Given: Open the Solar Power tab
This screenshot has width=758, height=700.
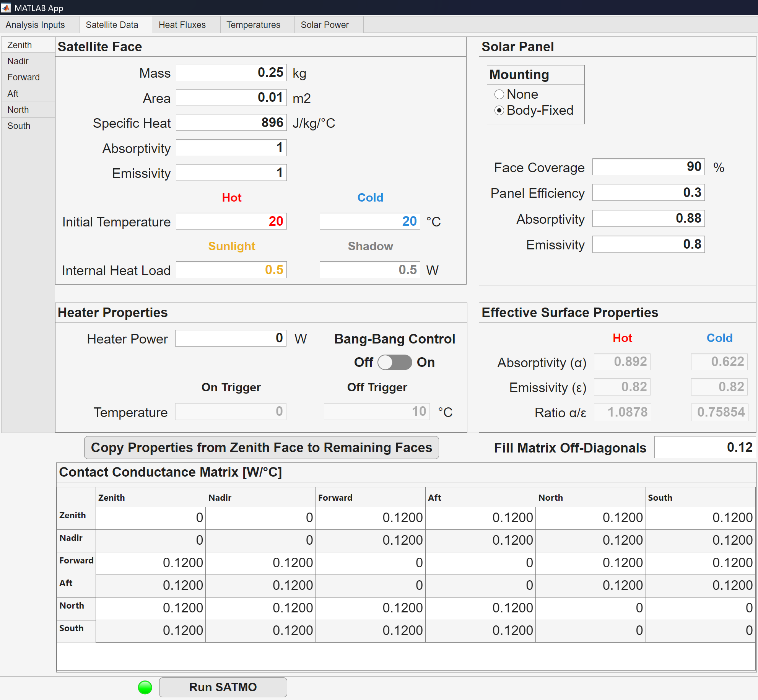Looking at the screenshot, I should click(324, 25).
